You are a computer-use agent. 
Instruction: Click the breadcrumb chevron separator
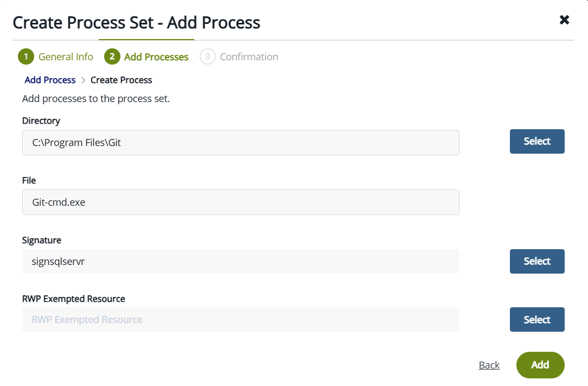83,80
